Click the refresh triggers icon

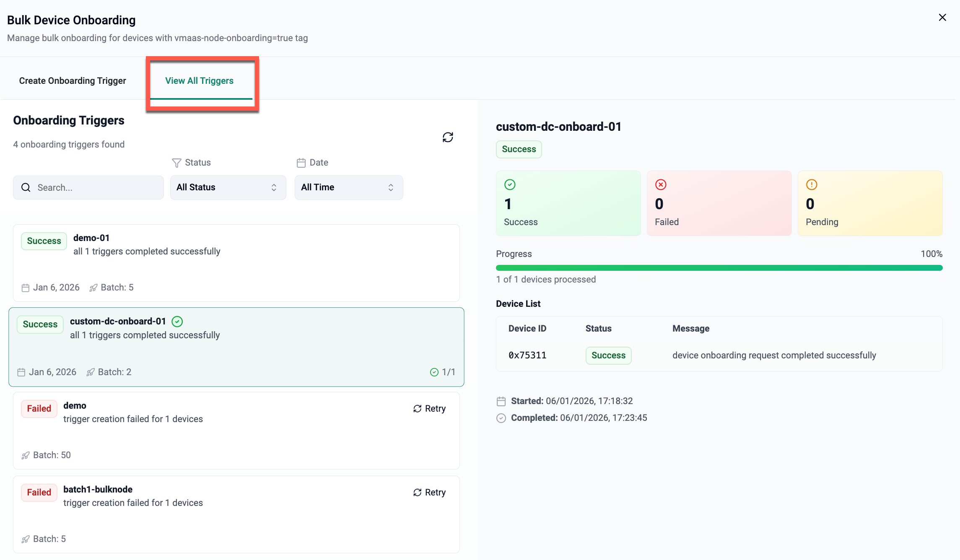point(448,137)
